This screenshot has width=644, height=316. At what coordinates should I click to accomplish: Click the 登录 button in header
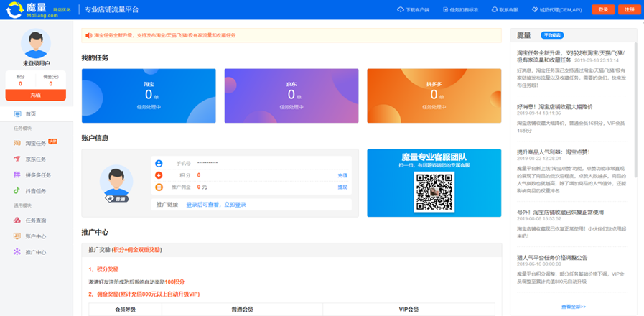point(603,9)
